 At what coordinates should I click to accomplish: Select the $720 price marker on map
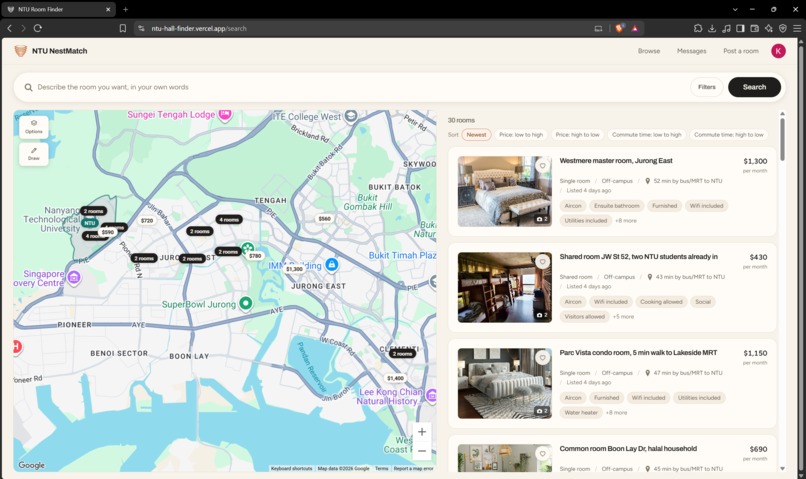point(147,220)
